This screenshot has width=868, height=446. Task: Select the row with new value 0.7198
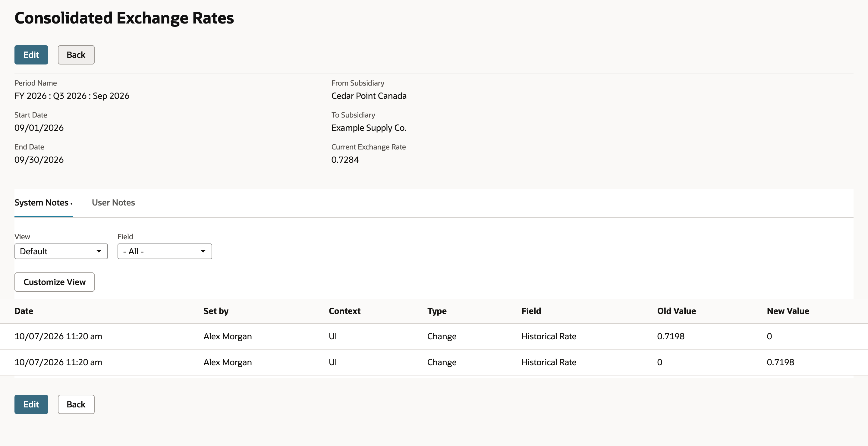tap(434, 362)
